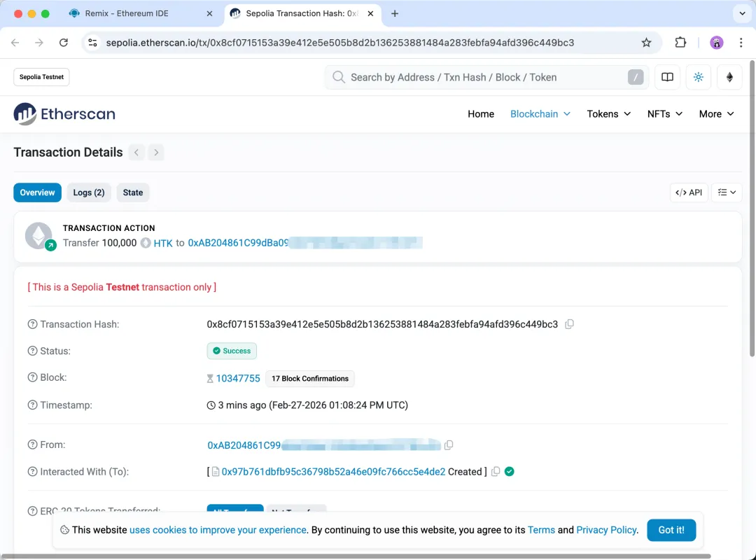Open the list options dropdown beside API
This screenshot has height=560, width=756.
[x=727, y=192]
